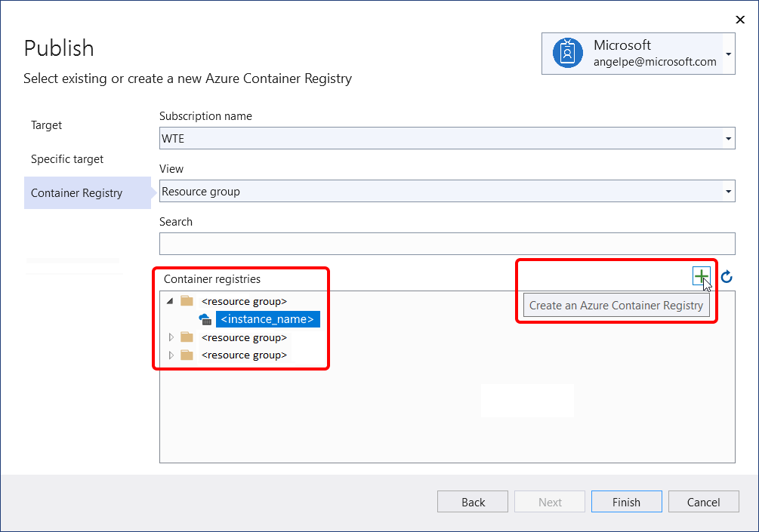Select the Container Registry step
Image resolution: width=759 pixels, height=532 pixels.
[x=76, y=192]
